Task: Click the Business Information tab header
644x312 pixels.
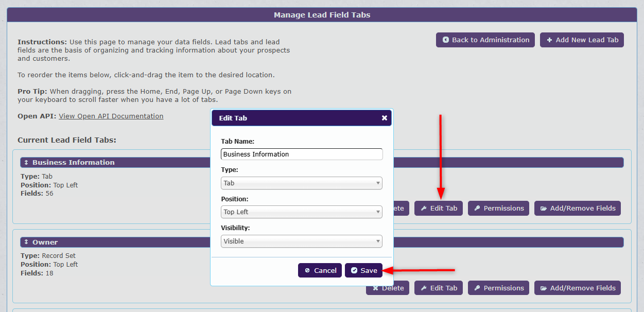Action: click(x=322, y=162)
